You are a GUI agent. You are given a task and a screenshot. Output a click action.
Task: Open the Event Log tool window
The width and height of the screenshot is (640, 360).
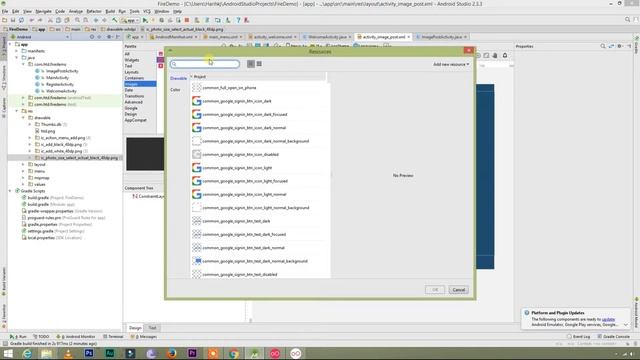[x=578, y=337]
